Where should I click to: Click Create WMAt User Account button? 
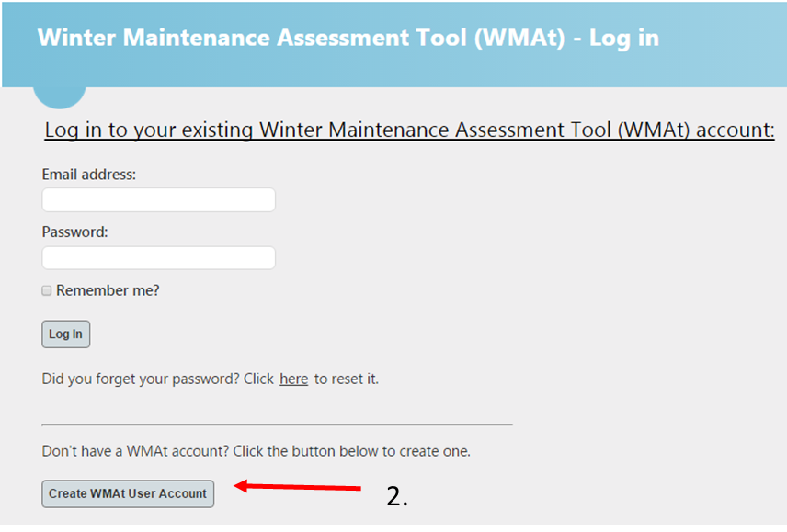128,493
